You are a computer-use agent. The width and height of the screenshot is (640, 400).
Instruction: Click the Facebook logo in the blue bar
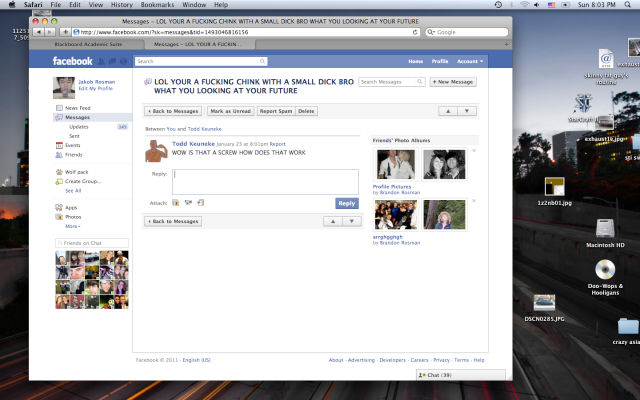coord(72,61)
